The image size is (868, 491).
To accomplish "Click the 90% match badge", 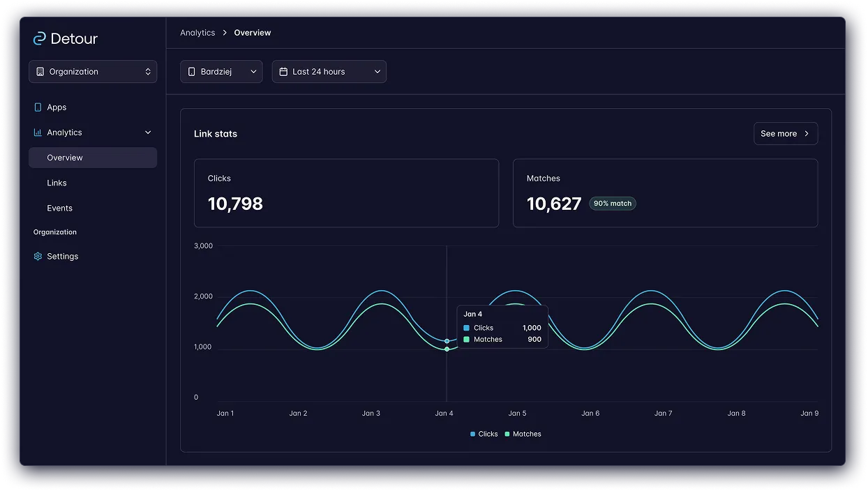I will (x=612, y=204).
